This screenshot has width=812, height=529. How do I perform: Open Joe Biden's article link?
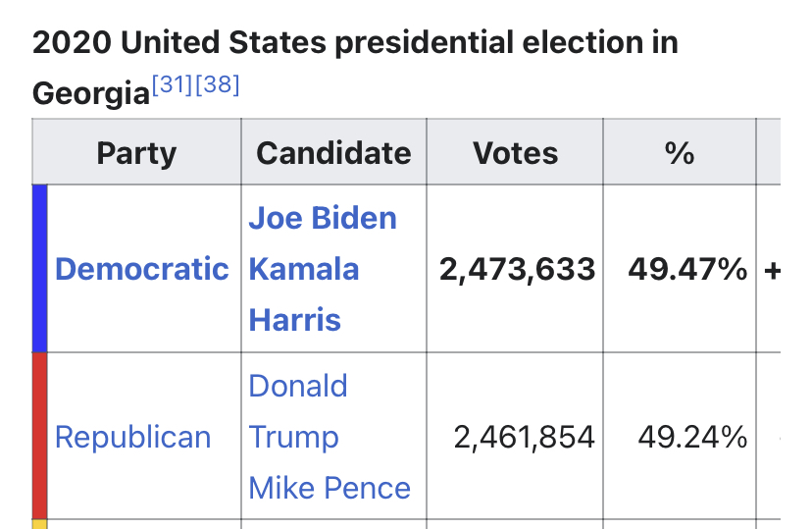(323, 218)
